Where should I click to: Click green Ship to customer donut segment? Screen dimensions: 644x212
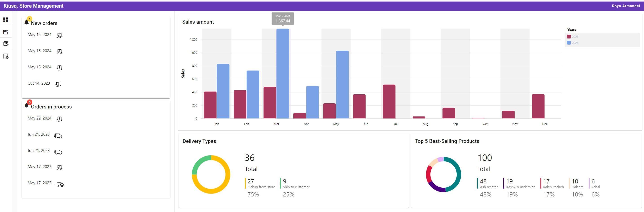tap(199, 162)
